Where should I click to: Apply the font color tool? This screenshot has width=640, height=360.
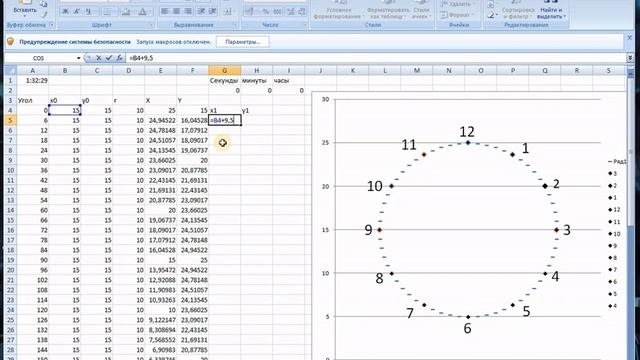(142, 12)
